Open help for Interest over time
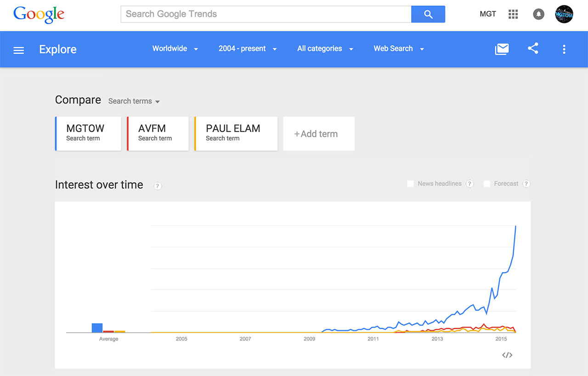 click(158, 186)
